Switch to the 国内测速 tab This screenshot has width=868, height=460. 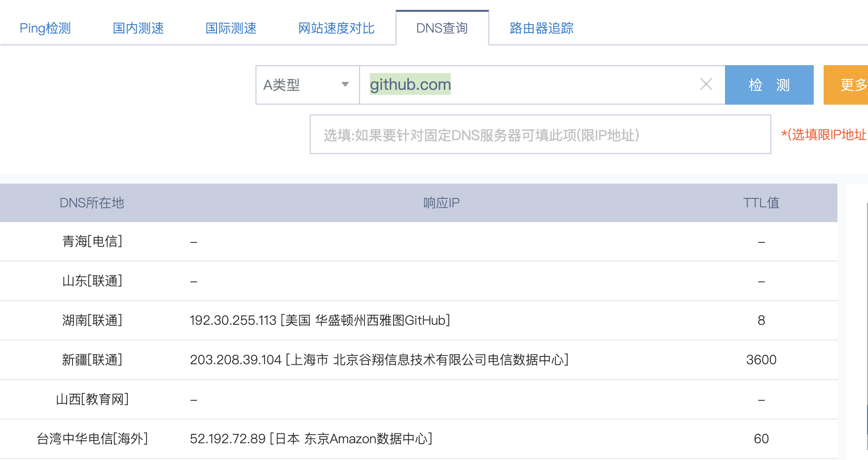(138, 28)
